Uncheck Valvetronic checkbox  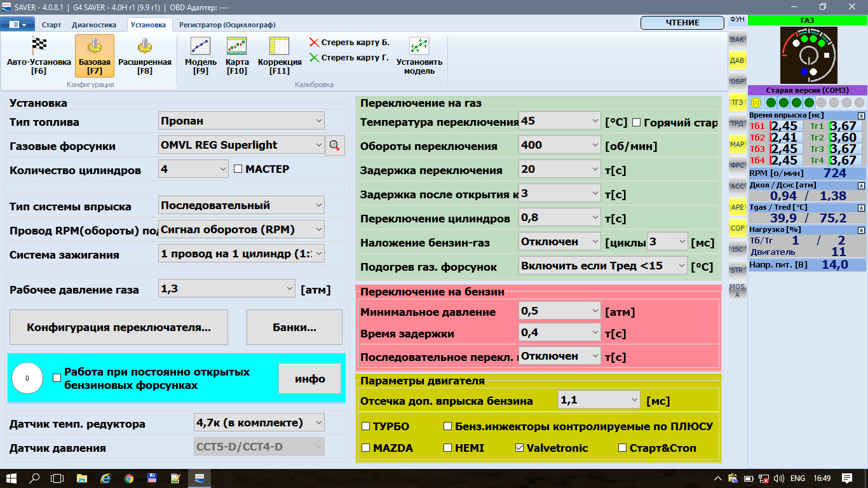[519, 448]
